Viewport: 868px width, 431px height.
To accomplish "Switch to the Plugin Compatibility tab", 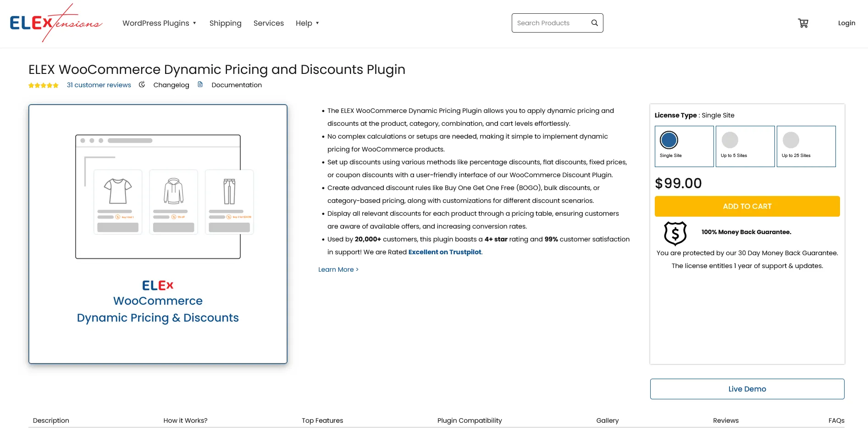I will click(x=470, y=420).
